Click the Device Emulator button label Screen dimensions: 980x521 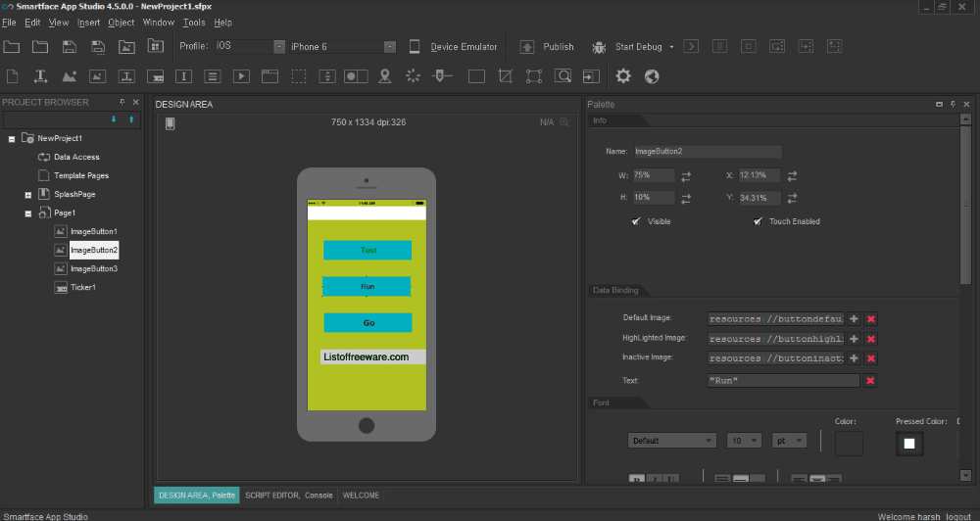(464, 47)
